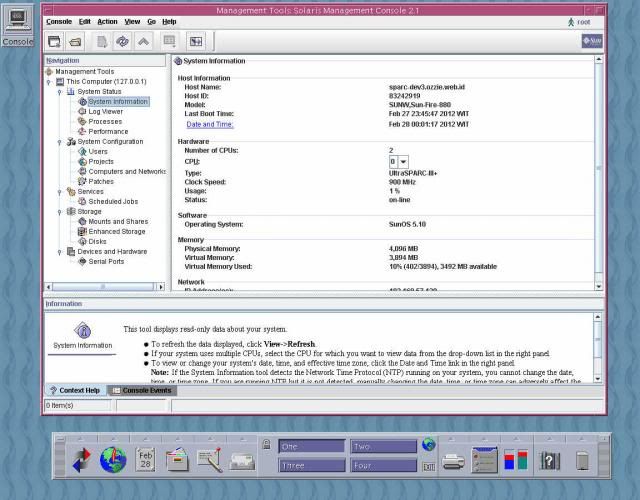The width and height of the screenshot is (640, 500).
Task: Click the Sun logo in the toolbar
Action: (x=592, y=41)
